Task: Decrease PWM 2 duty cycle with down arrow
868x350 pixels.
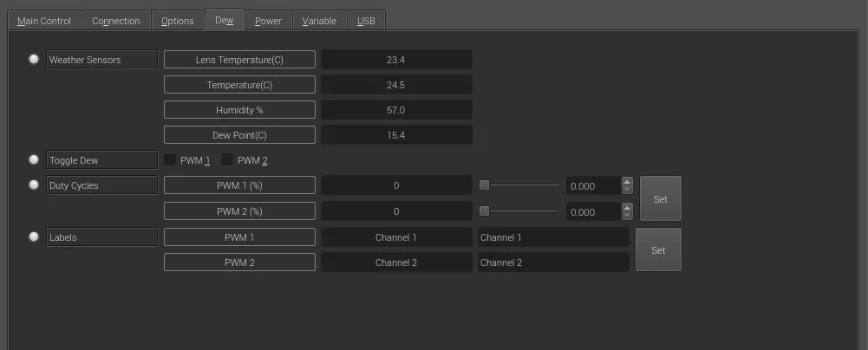Action: [x=627, y=216]
